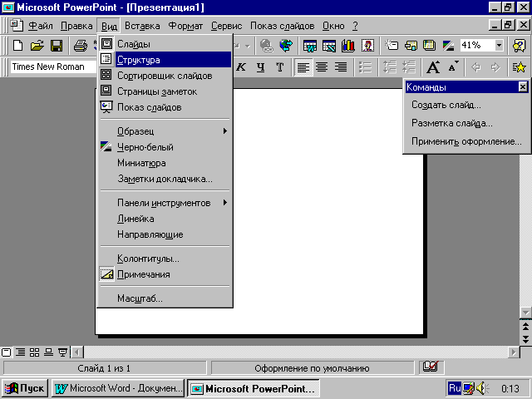Go to next slide double-arrow button
The width and height of the screenshot is (532, 399).
(x=525, y=339)
